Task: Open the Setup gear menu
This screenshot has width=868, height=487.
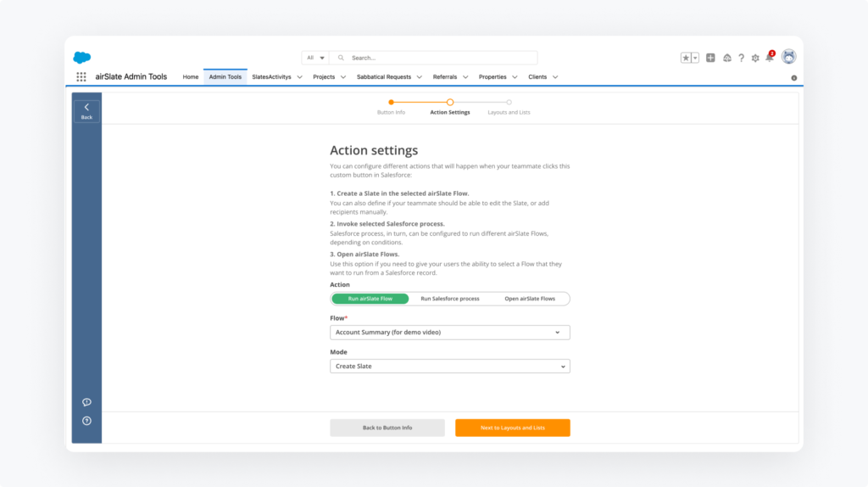Action: (755, 58)
